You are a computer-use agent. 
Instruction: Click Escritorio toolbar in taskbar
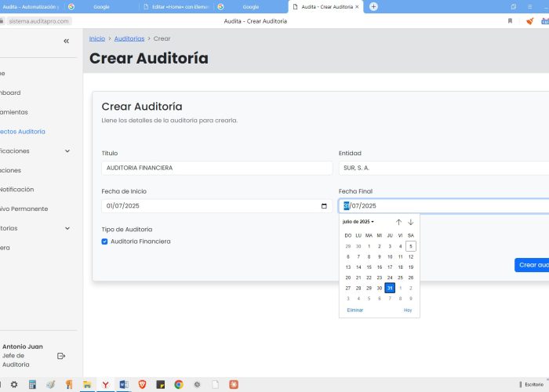point(534,385)
